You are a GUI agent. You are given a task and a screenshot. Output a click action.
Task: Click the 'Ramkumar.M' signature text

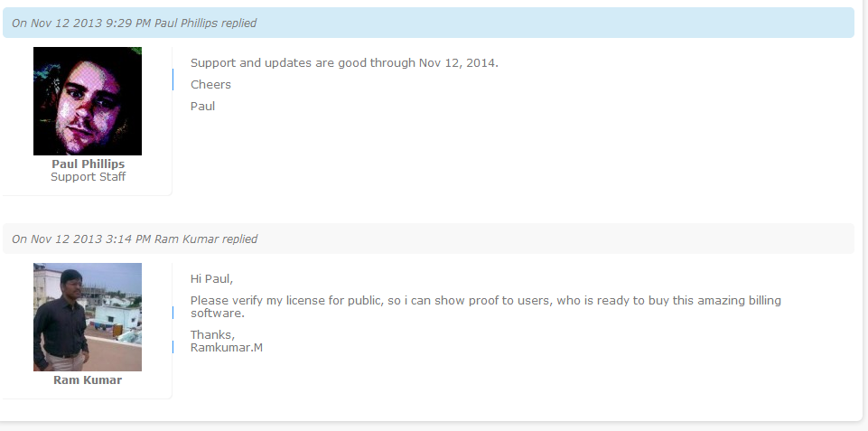pyautogui.click(x=227, y=347)
